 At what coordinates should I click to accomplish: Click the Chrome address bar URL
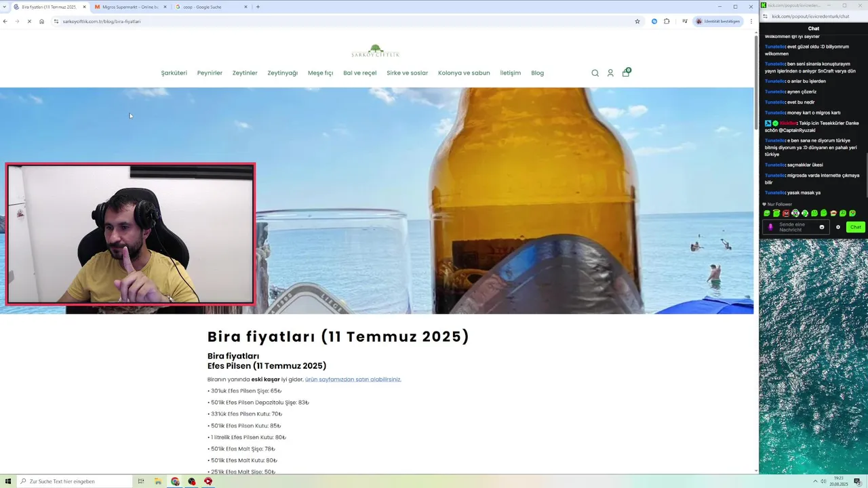click(x=102, y=21)
